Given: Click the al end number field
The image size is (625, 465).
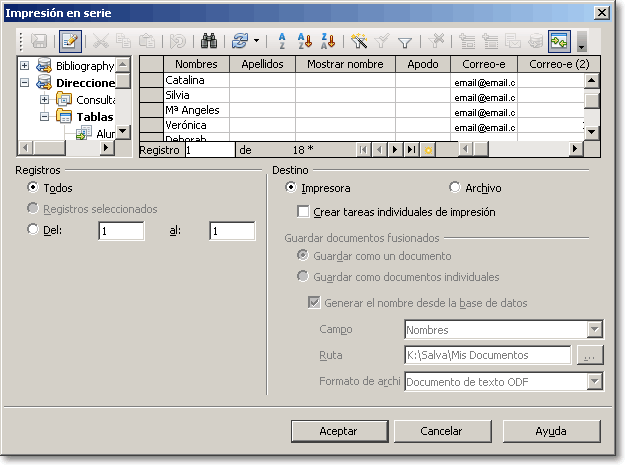Looking at the screenshot, I should (x=232, y=231).
